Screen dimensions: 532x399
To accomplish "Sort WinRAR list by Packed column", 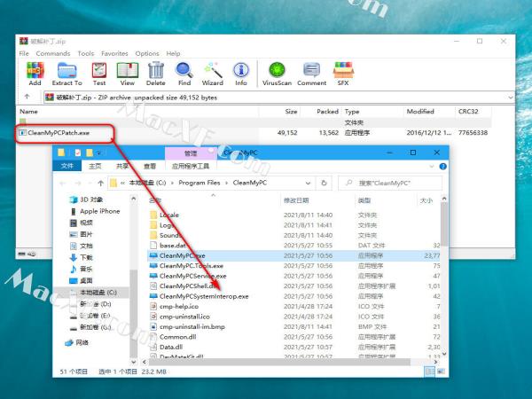I will pos(327,112).
